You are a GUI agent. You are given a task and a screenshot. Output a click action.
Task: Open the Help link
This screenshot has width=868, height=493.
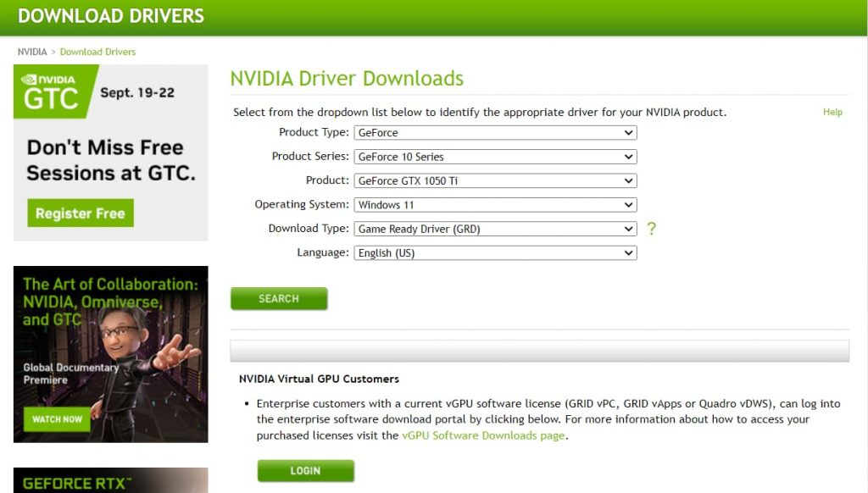[x=832, y=112]
